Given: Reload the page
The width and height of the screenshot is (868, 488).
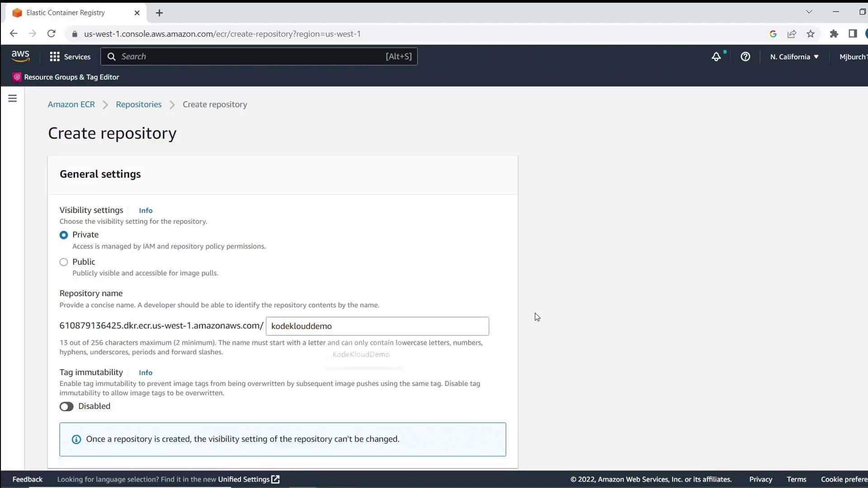Looking at the screenshot, I should [52, 34].
